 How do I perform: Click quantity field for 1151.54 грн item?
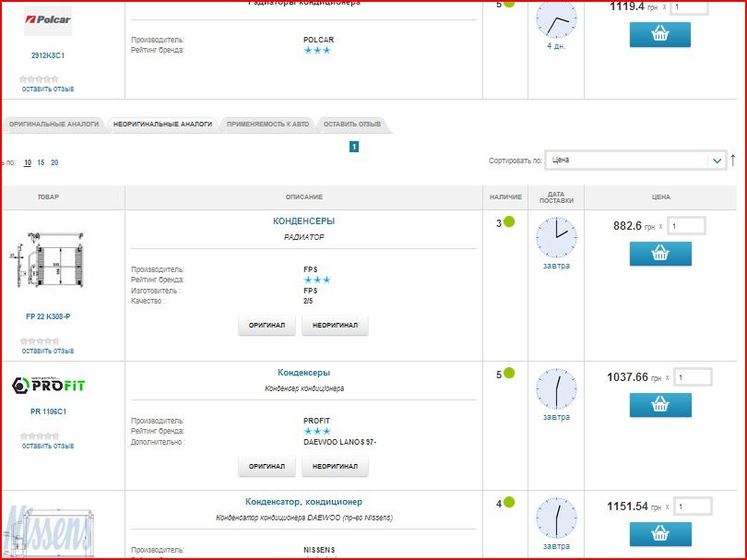pos(694,506)
